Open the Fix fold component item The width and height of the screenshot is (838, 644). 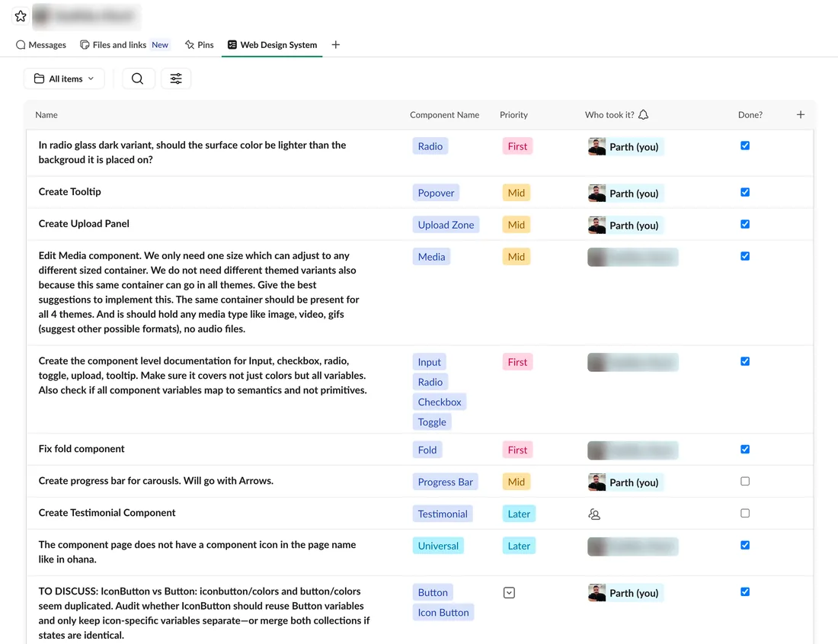coord(82,449)
